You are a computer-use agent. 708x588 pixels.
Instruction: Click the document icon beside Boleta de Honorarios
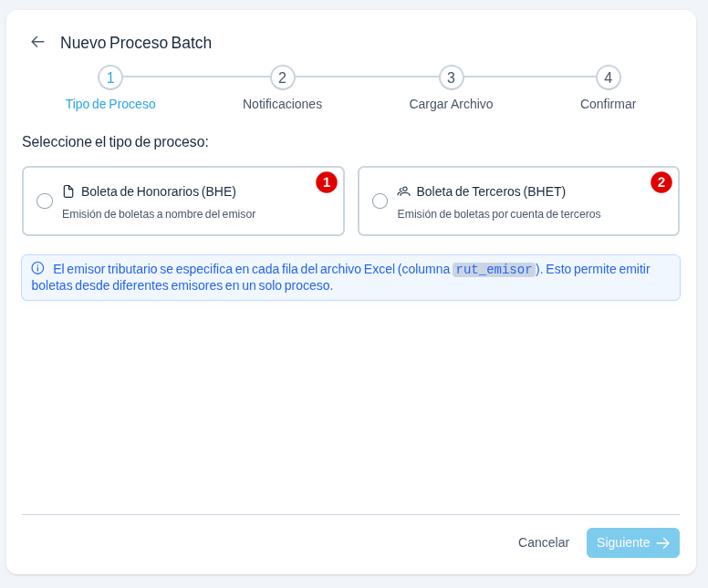click(68, 191)
